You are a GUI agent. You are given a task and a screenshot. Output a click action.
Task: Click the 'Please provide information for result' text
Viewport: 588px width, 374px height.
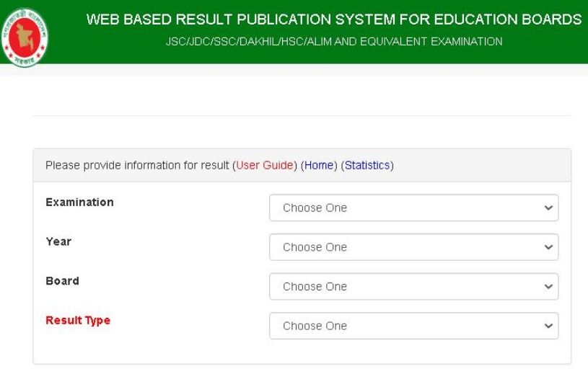[x=137, y=165]
